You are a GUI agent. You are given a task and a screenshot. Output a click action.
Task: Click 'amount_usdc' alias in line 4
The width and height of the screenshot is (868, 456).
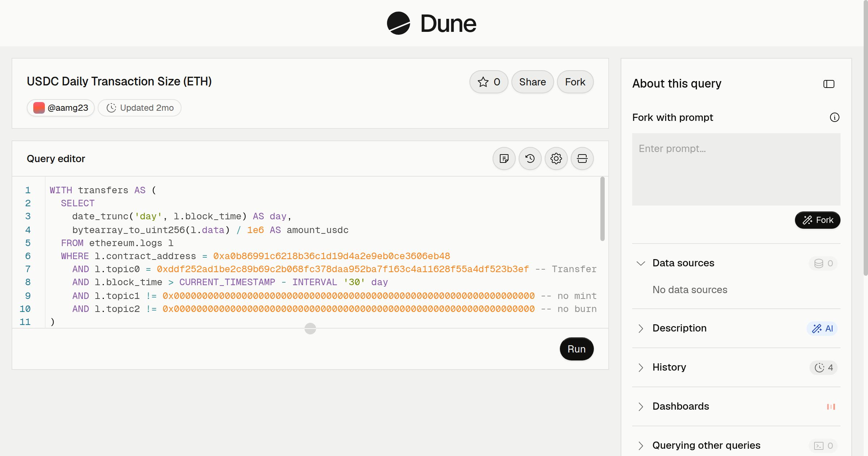point(318,230)
